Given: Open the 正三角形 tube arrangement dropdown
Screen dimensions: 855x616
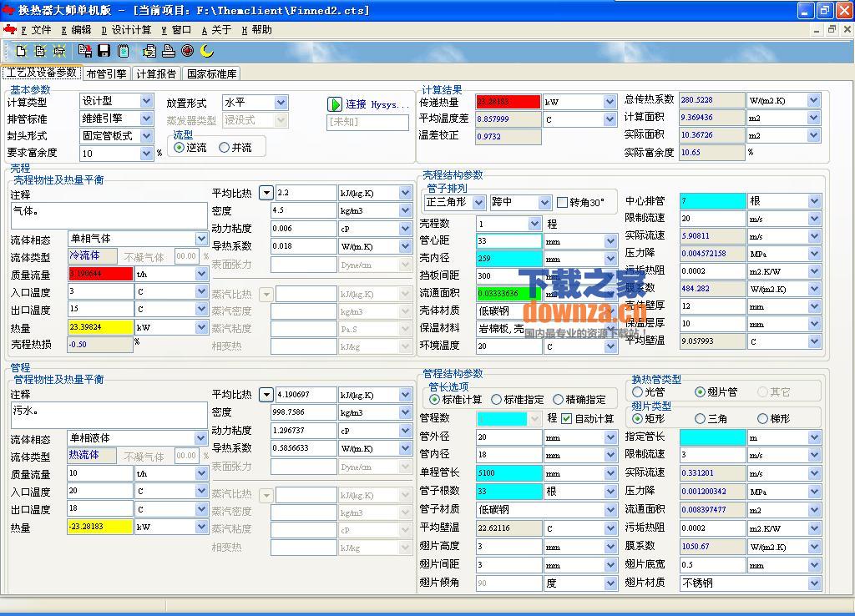Looking at the screenshot, I should 478,202.
